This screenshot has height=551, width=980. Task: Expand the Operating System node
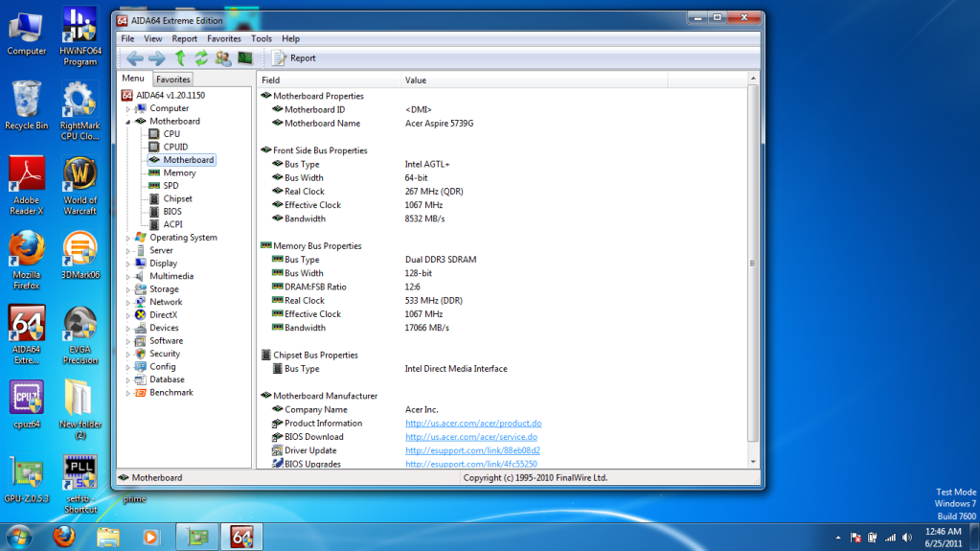tap(128, 238)
